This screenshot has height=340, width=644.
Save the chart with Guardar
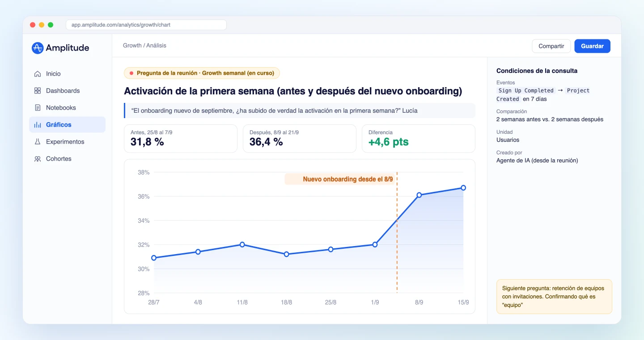pos(592,46)
